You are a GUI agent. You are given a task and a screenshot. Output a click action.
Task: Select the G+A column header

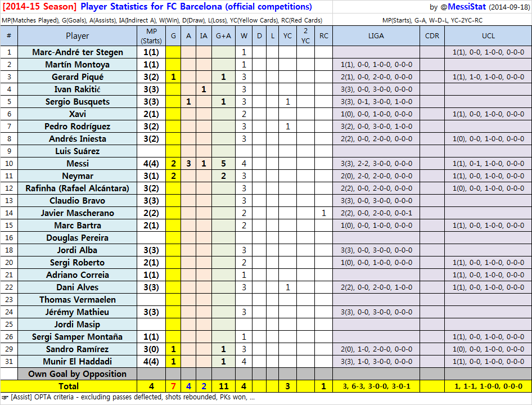pyautogui.click(x=223, y=36)
